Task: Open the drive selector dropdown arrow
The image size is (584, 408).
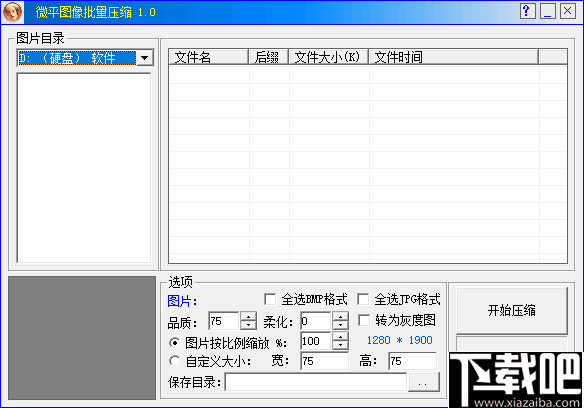Action: coord(145,58)
